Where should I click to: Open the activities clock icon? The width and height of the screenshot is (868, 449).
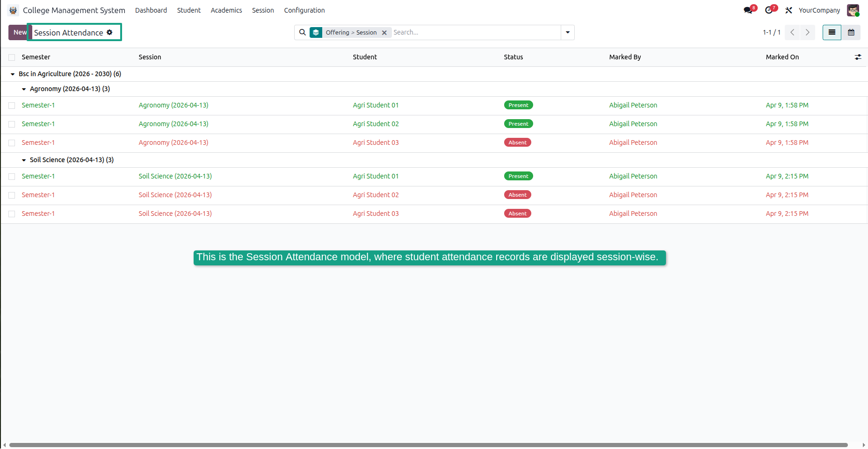769,10
